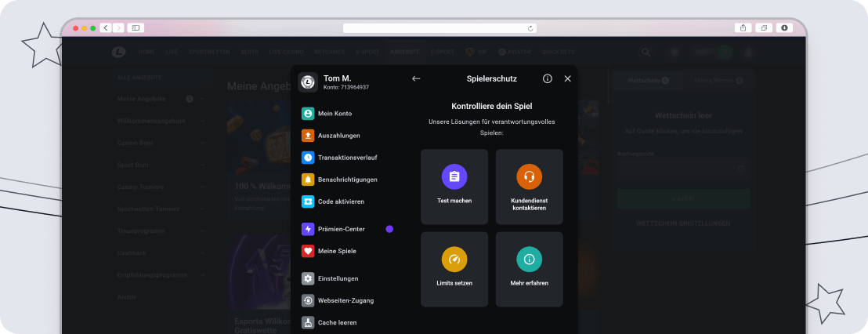Open the browser tabs overview button
The width and height of the screenshot is (868, 334).
[x=764, y=27]
